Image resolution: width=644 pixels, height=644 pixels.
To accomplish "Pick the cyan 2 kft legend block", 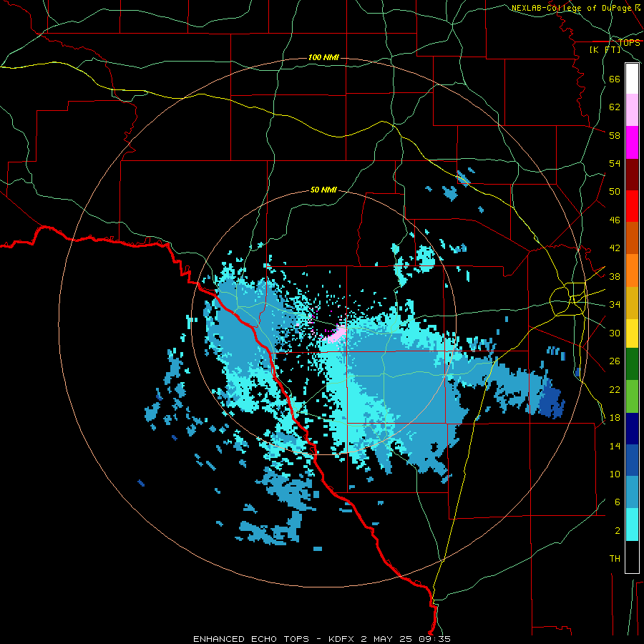I will (632, 525).
